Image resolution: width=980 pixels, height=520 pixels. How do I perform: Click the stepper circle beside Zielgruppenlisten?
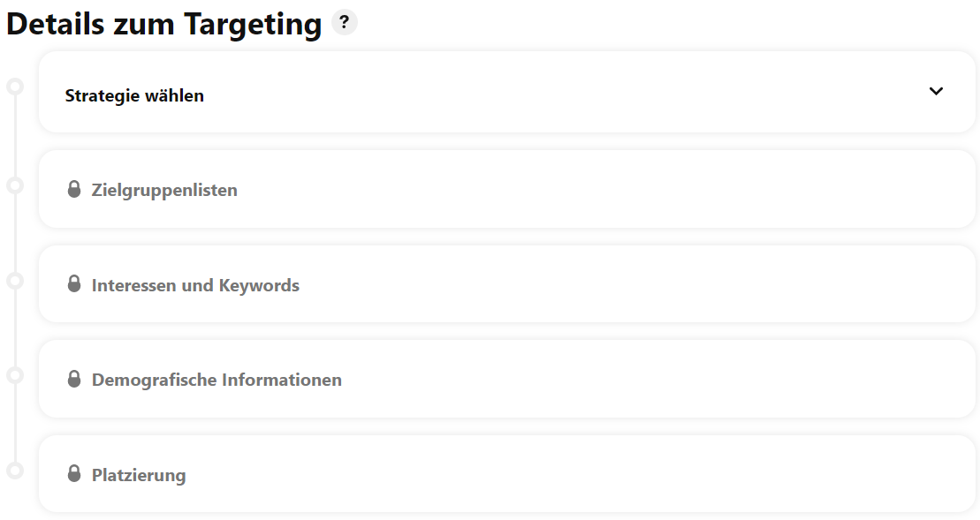point(14,185)
